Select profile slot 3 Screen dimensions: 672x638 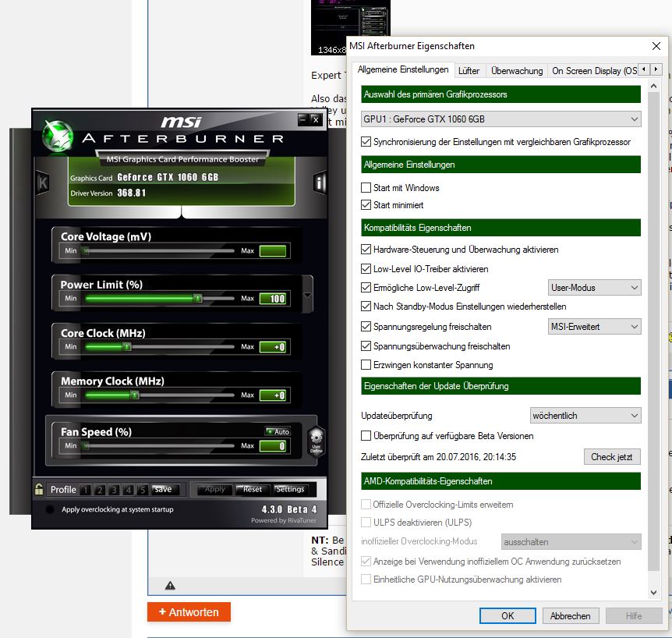click(114, 490)
